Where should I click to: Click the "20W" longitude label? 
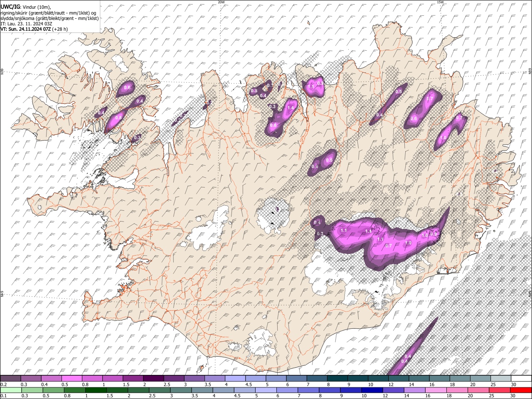click(x=221, y=2)
